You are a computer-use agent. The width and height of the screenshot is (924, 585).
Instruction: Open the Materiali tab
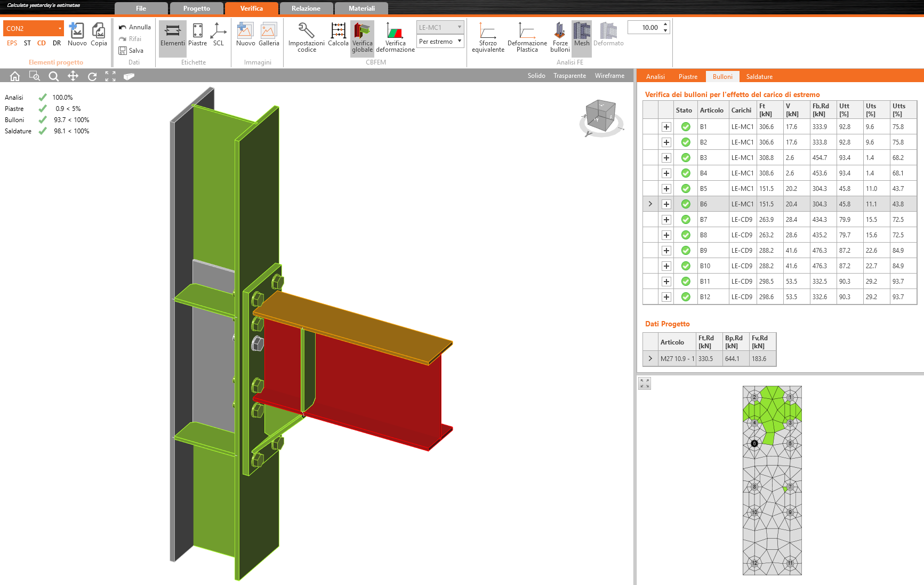coord(361,9)
